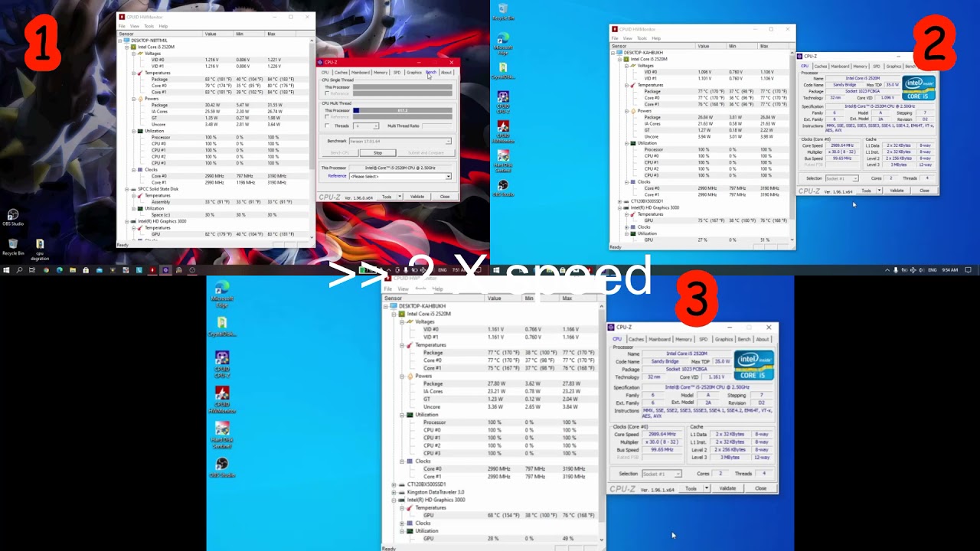This screenshot has height=551, width=980.
Task: Select DESKTOP-KAHBUKH root in top-right HWMonitor
Action: coord(643,53)
